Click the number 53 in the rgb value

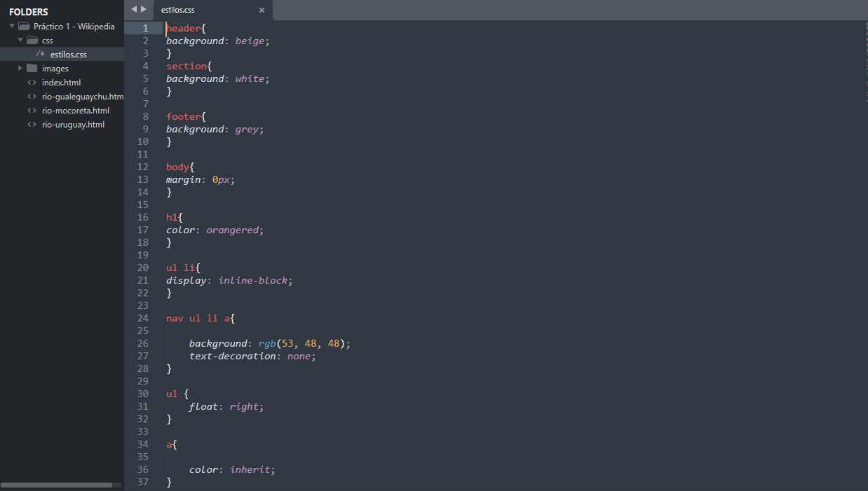point(287,343)
